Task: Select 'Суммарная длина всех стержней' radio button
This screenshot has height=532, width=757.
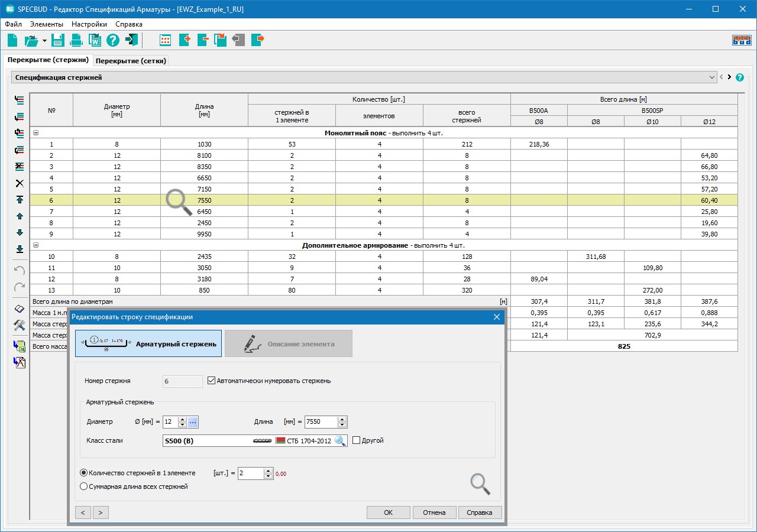Action: tap(83, 486)
